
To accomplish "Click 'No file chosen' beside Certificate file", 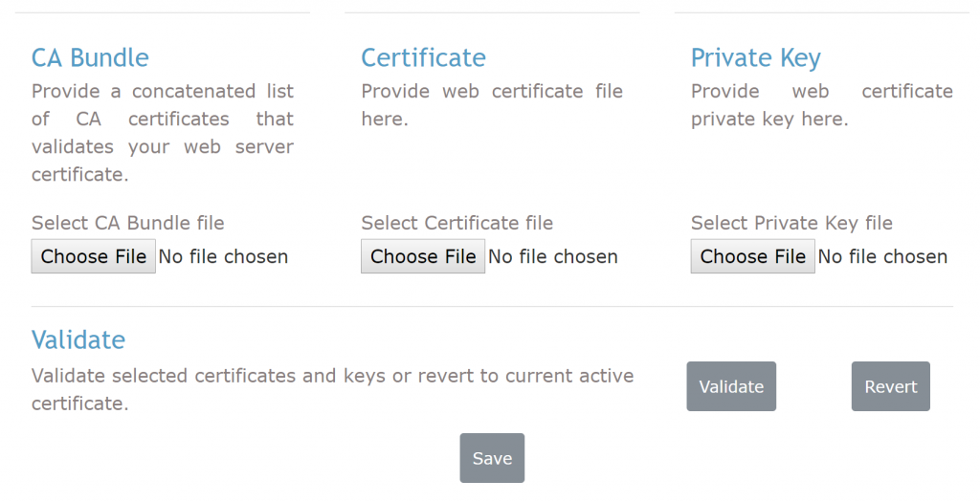I will [x=553, y=256].
